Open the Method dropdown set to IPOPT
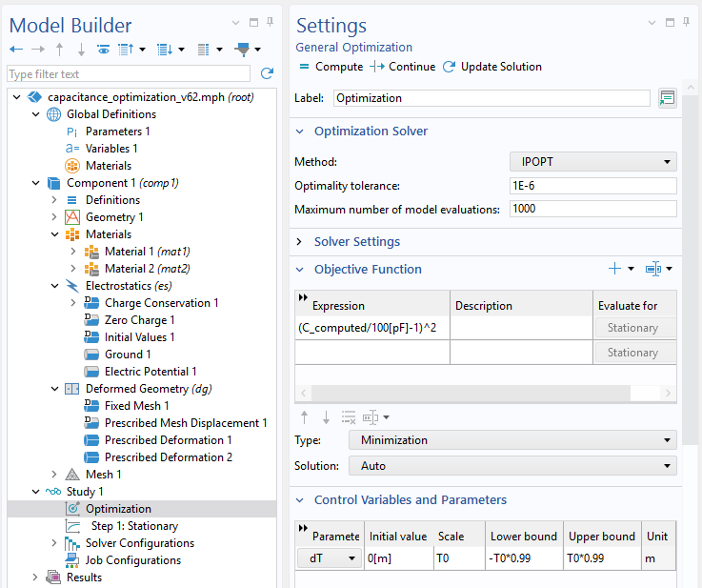 (x=592, y=162)
